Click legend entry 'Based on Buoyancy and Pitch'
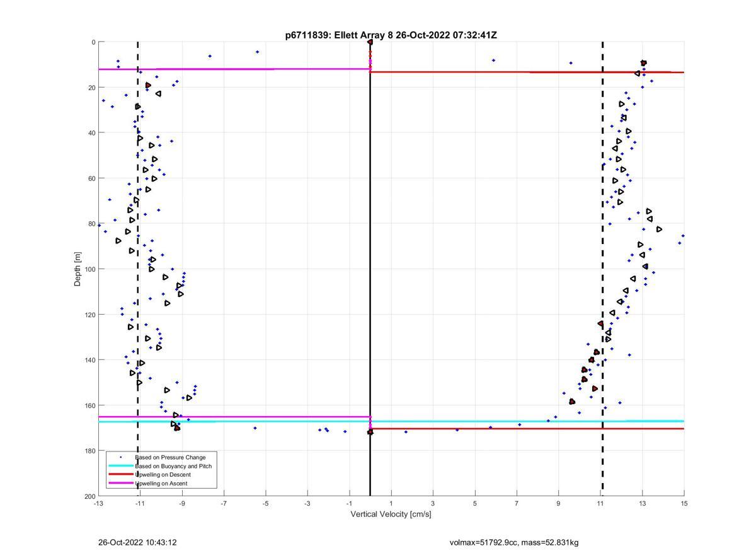This screenshot has width=756, height=558. 173,466
